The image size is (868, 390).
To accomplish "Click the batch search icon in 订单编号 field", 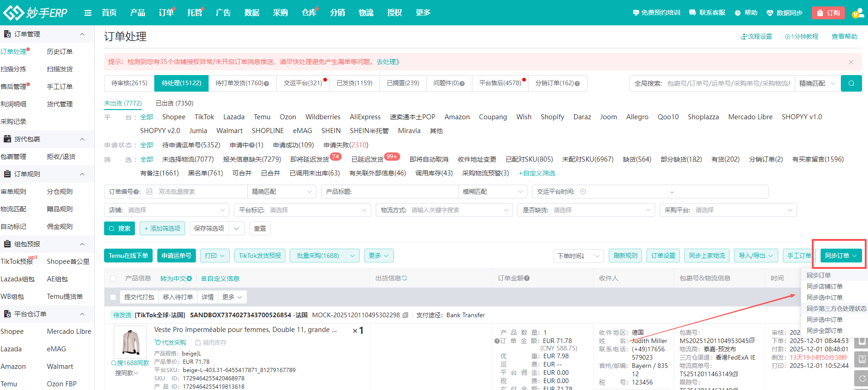I will coord(149,192).
